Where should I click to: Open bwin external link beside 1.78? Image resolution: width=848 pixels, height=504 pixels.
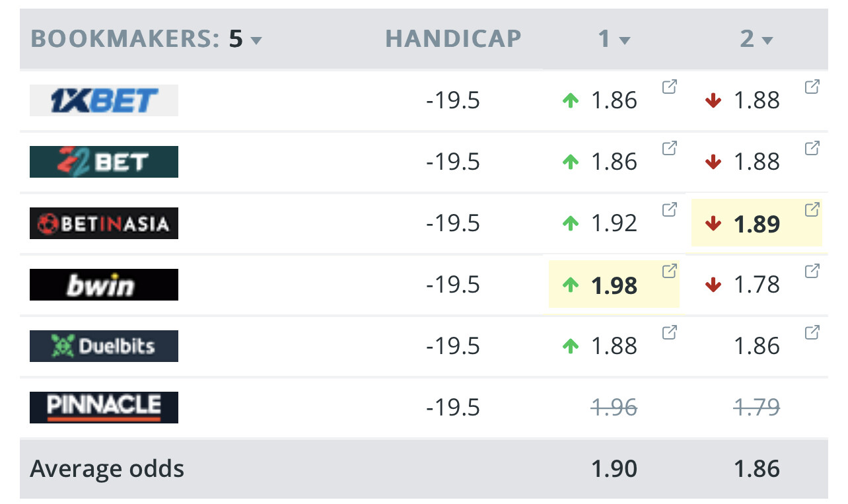click(812, 271)
